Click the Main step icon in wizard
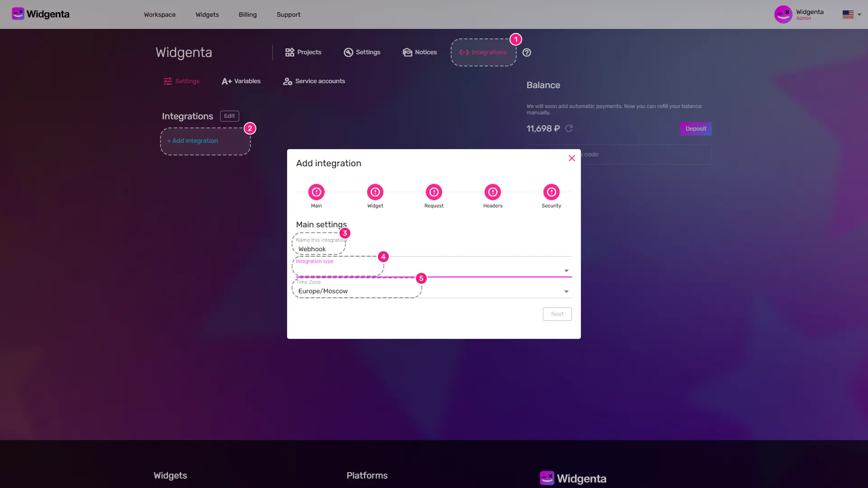The height and width of the screenshot is (488, 868). [x=316, y=192]
